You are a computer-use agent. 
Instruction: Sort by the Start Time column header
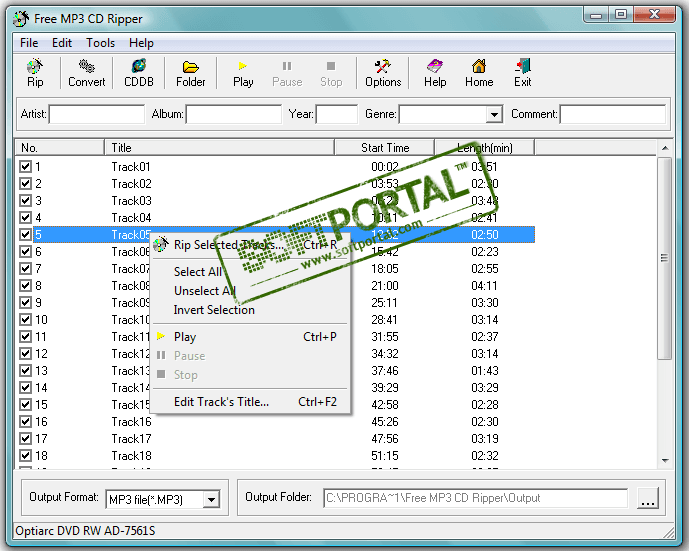[x=384, y=148]
